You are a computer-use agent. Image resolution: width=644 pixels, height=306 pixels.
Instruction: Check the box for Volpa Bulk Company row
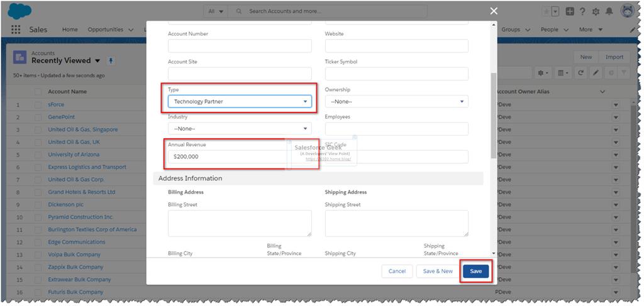pyautogui.click(x=38, y=254)
